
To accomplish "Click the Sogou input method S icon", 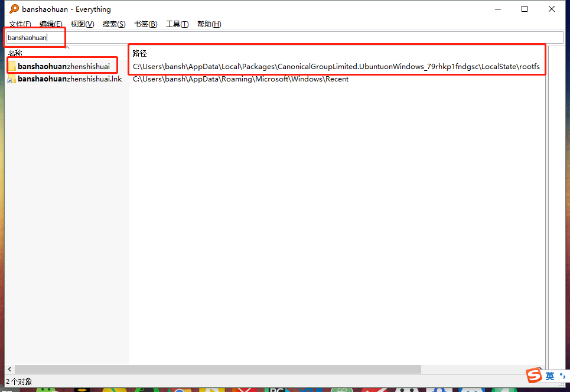I will coord(534,375).
